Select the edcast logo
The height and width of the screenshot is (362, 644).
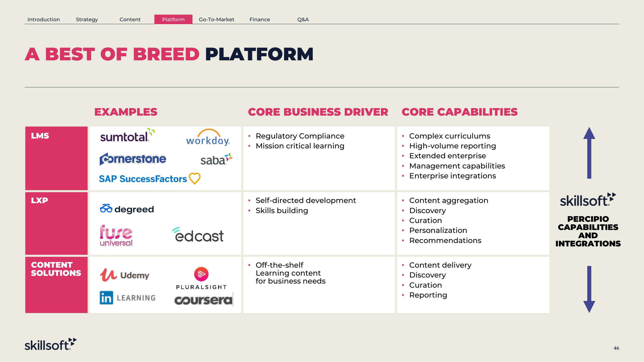pos(198,235)
